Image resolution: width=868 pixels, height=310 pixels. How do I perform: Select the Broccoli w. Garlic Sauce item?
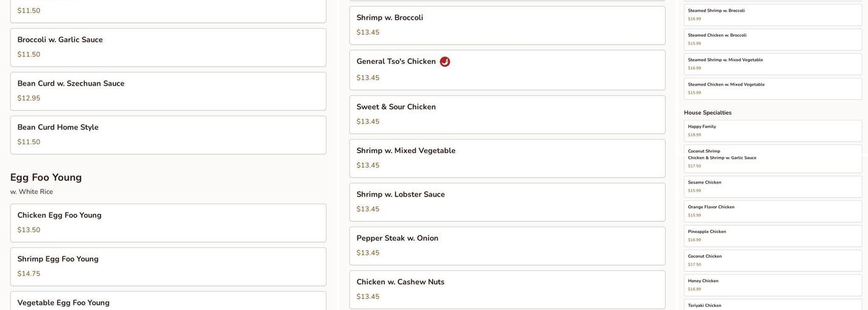tap(168, 47)
